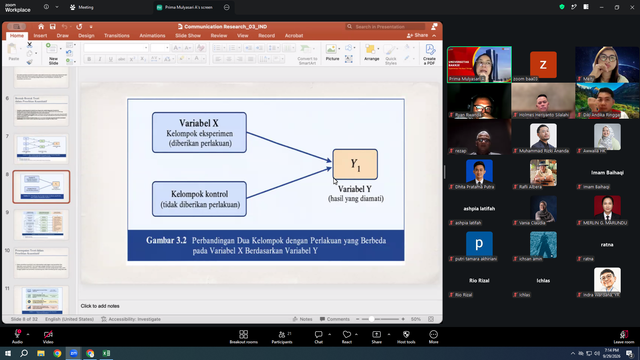The height and width of the screenshot is (360, 640).
Task: Switch to the Review ribbon tab
Action: 219,36
